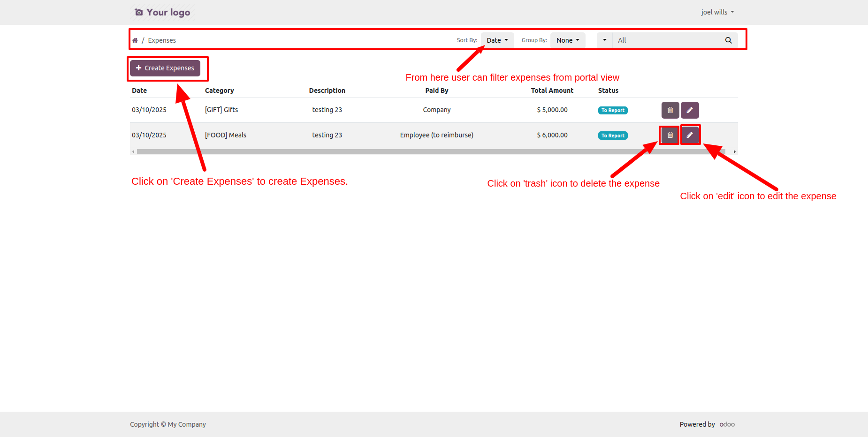Click the scrollbar left arrow

[133, 152]
